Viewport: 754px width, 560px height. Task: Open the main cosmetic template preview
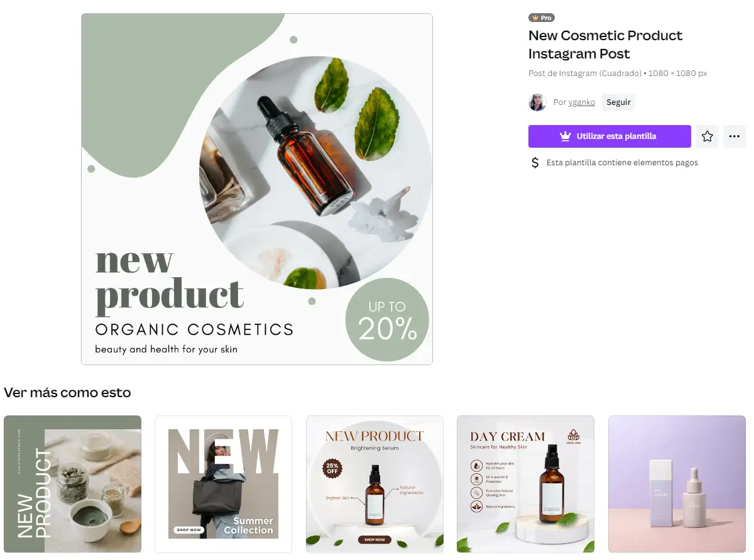(x=257, y=189)
